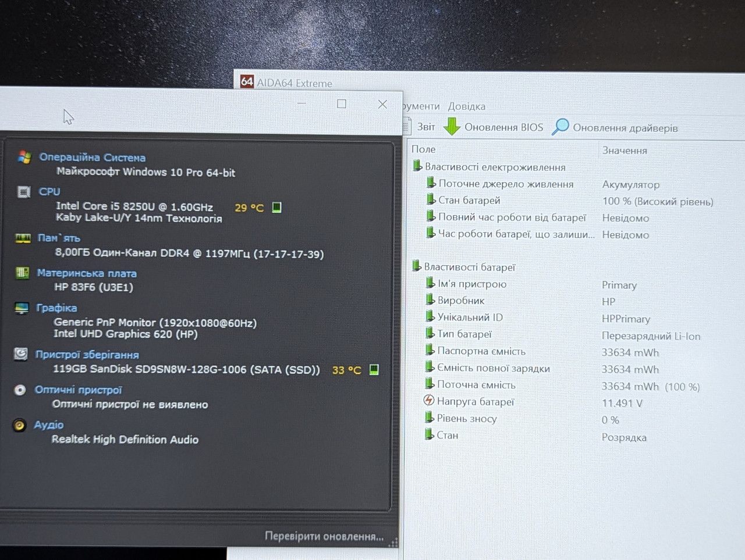Open the CPU section link
This screenshot has height=560, width=745.
(49, 191)
